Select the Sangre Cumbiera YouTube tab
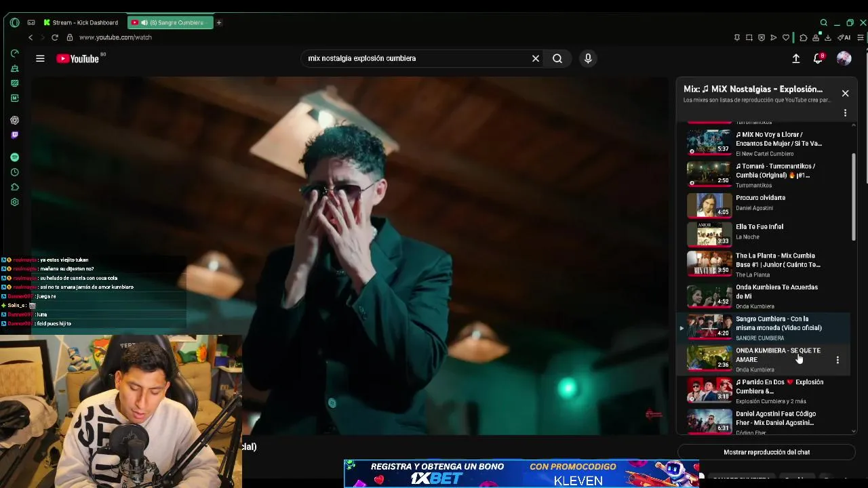868x488 pixels. click(x=171, y=22)
